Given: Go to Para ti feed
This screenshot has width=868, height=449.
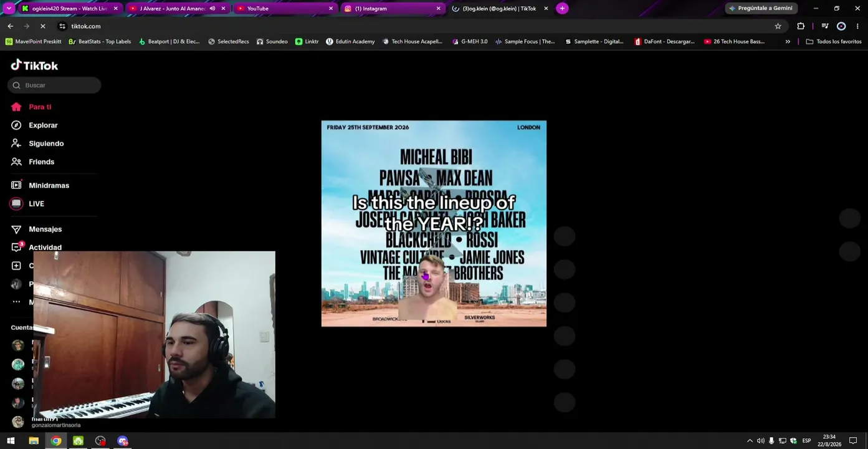Looking at the screenshot, I should (x=40, y=107).
